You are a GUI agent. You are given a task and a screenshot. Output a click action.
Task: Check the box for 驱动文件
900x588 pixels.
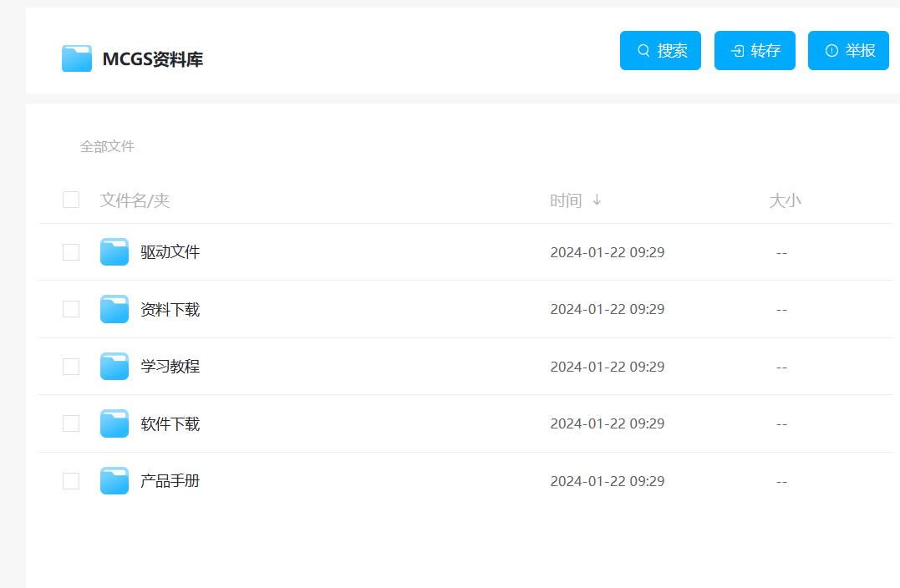71,252
